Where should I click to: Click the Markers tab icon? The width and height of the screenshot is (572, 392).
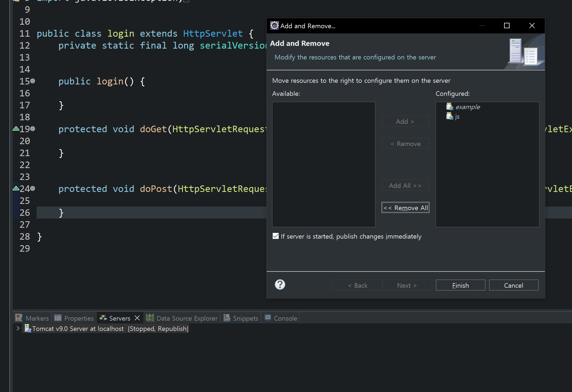coord(19,318)
